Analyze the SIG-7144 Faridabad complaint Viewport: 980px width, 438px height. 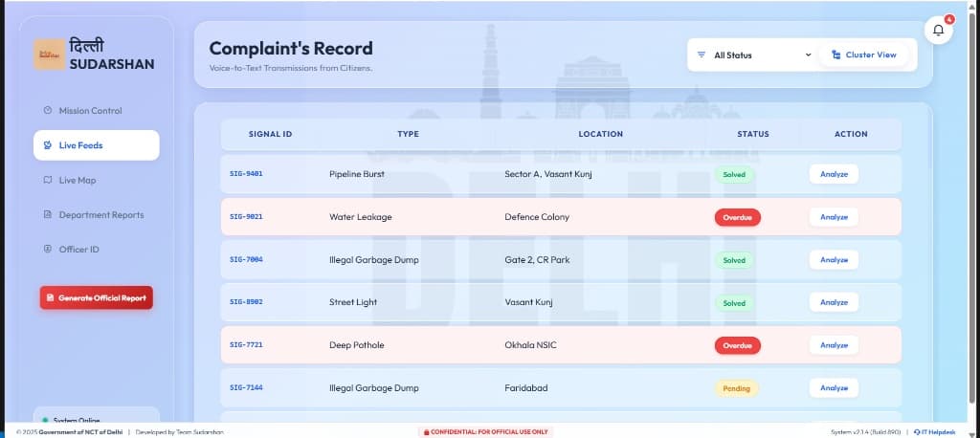point(834,388)
